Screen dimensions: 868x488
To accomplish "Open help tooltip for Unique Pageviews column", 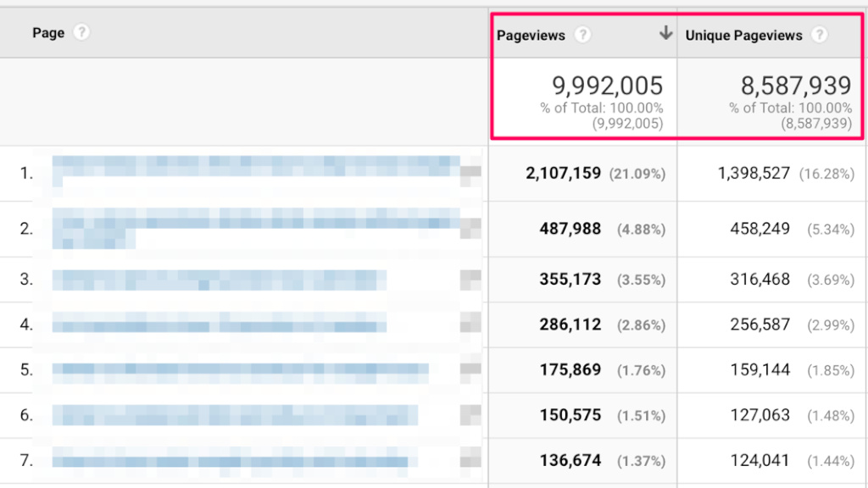I will pyautogui.click(x=821, y=36).
